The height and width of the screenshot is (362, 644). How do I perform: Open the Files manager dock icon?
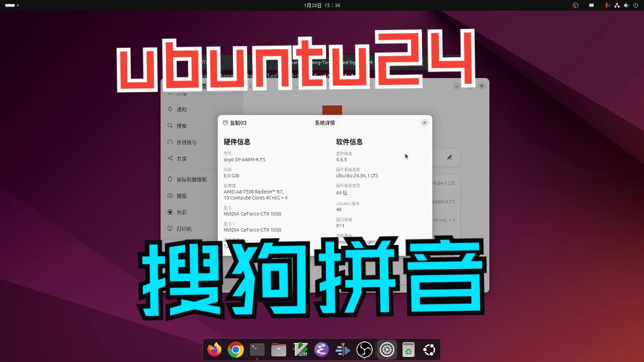pos(279,349)
